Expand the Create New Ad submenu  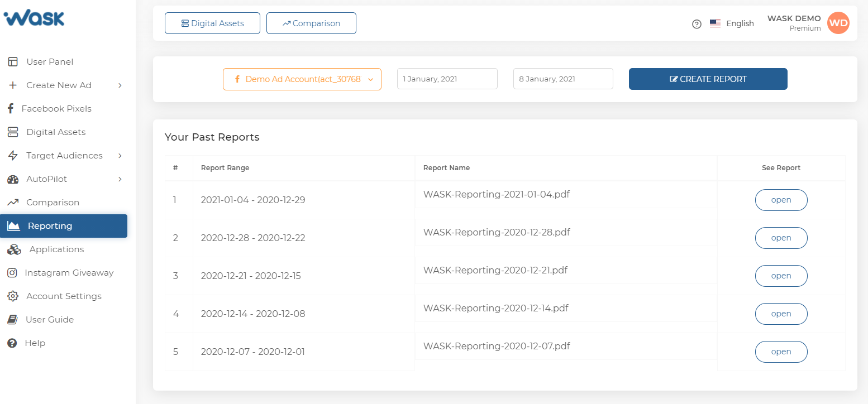click(x=120, y=85)
